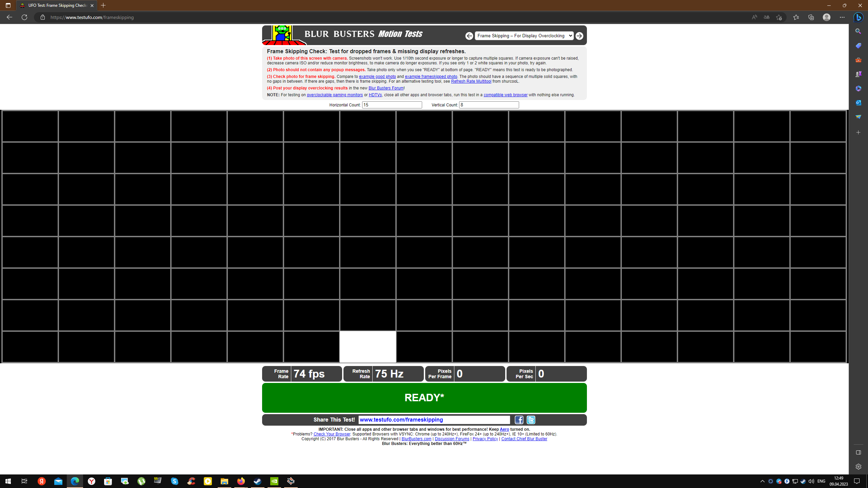Open browser Collections icon
The width and height of the screenshot is (868, 488).
(811, 17)
